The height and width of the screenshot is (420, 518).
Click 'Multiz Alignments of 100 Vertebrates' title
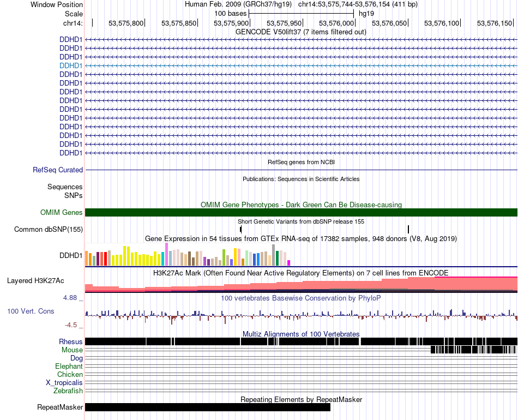pyautogui.click(x=301, y=334)
